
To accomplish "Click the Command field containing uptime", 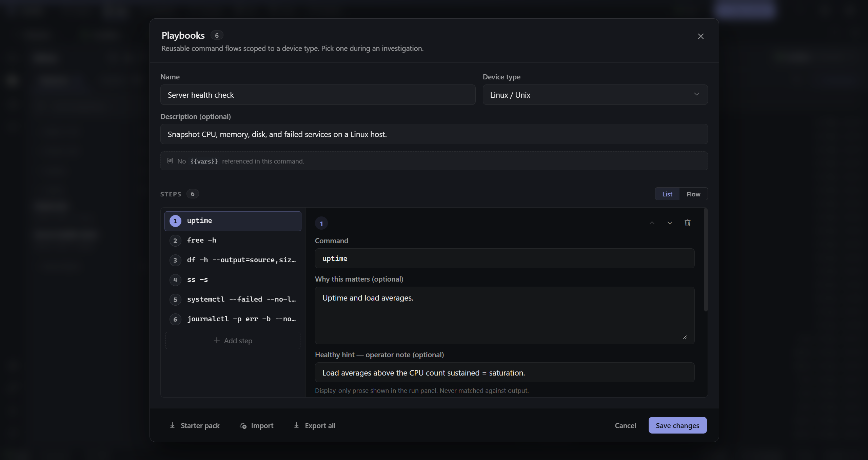I will pos(505,258).
